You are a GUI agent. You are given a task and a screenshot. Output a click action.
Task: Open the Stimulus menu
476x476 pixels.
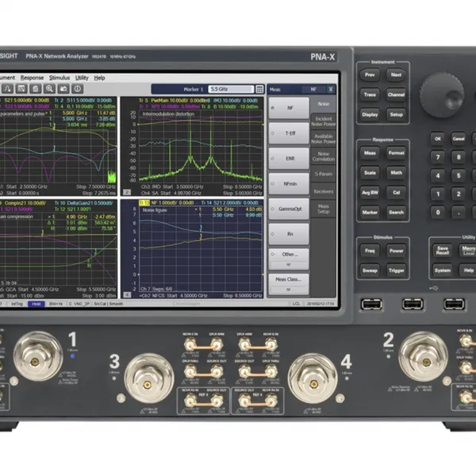click(59, 78)
